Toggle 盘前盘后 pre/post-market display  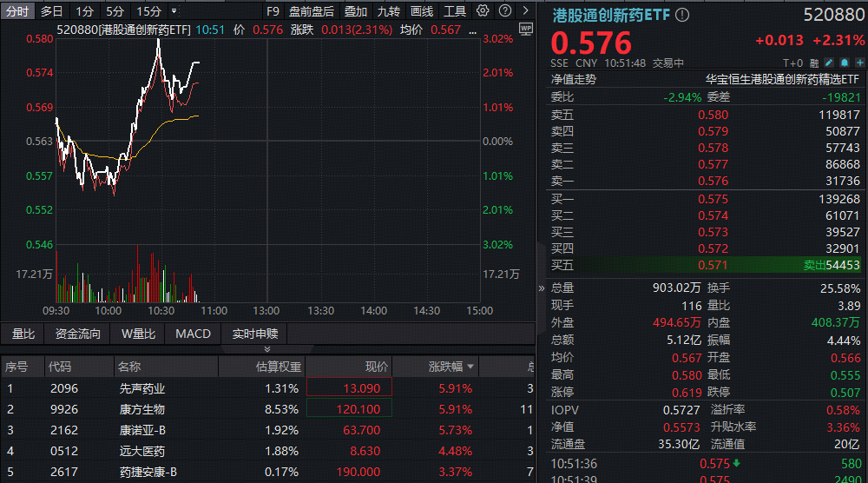coord(312,11)
